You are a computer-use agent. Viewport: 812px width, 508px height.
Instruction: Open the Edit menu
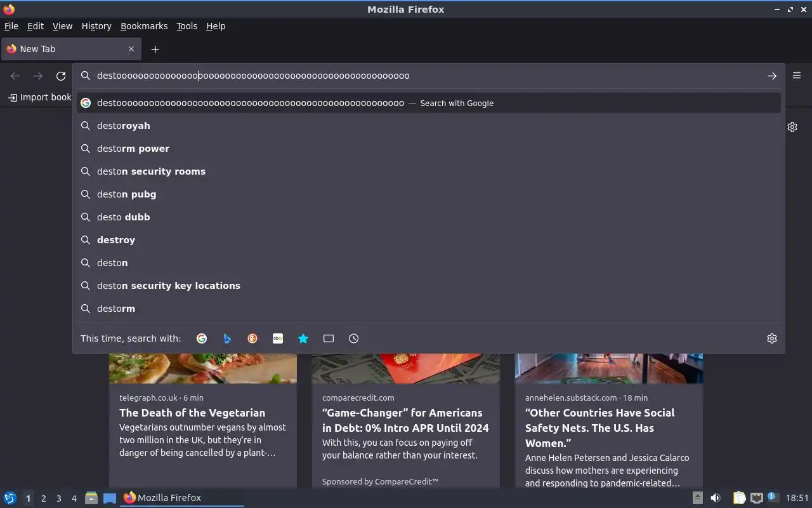coord(36,26)
